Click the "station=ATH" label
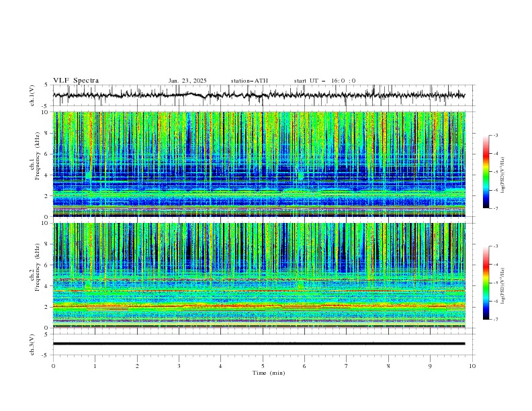Screen dimensions: 532x411 [x=249, y=81]
